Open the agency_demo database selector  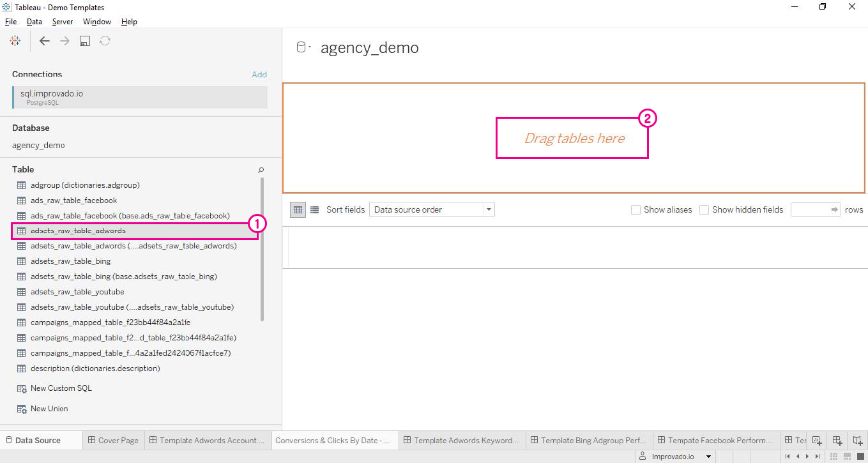click(x=38, y=145)
